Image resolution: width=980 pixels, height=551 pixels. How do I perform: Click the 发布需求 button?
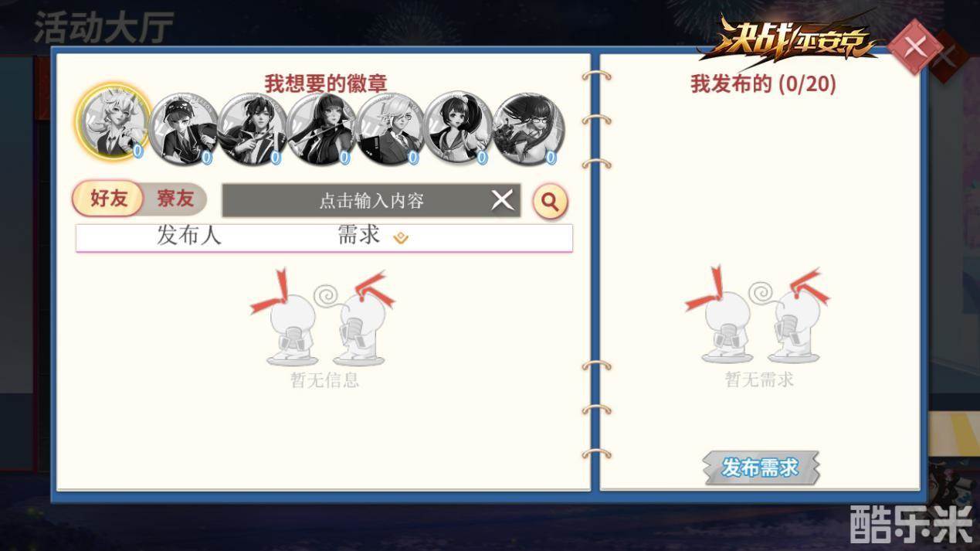coord(761,468)
